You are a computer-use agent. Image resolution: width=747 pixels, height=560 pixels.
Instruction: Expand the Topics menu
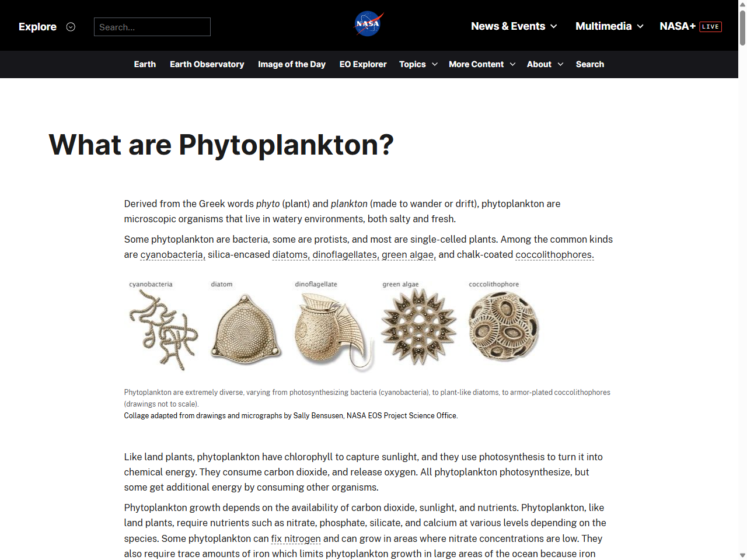418,64
